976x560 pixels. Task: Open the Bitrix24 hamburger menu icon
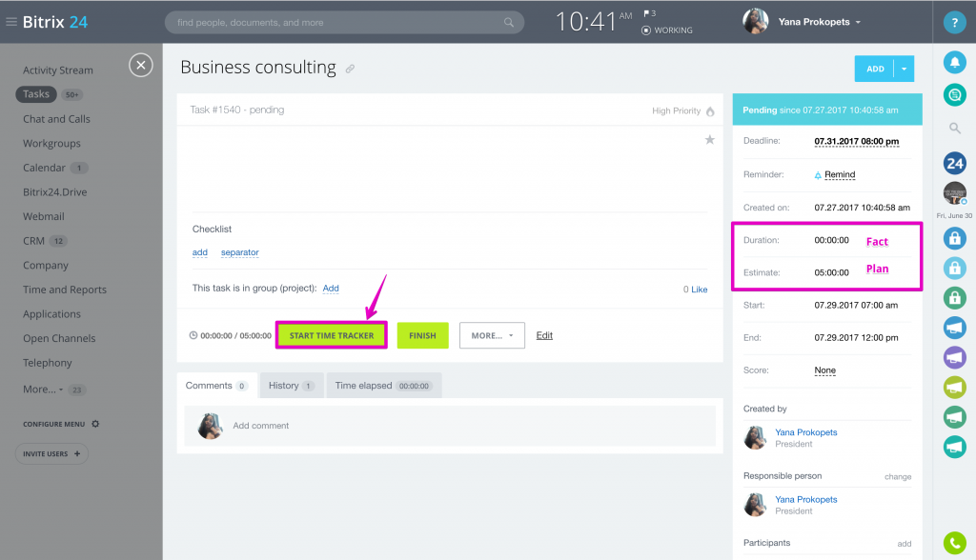(11, 22)
